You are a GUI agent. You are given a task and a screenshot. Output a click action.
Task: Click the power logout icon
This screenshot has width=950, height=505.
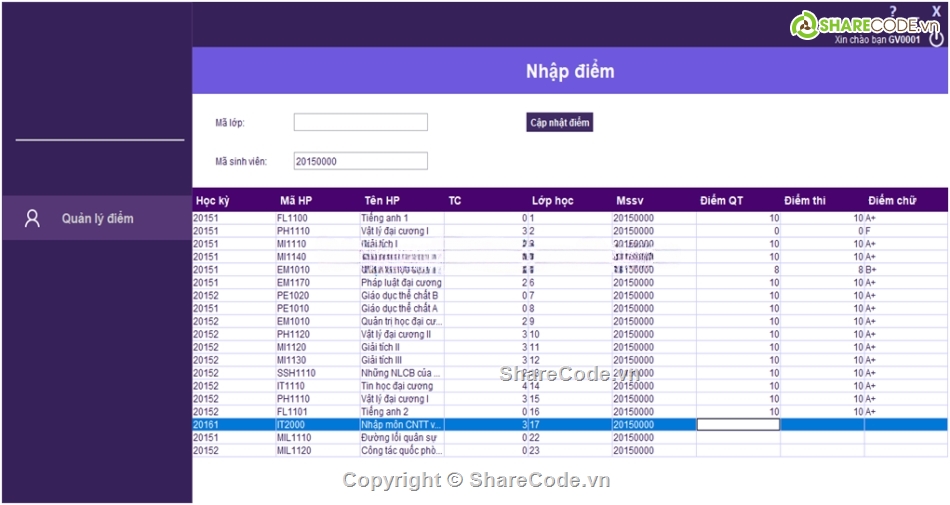(x=936, y=38)
